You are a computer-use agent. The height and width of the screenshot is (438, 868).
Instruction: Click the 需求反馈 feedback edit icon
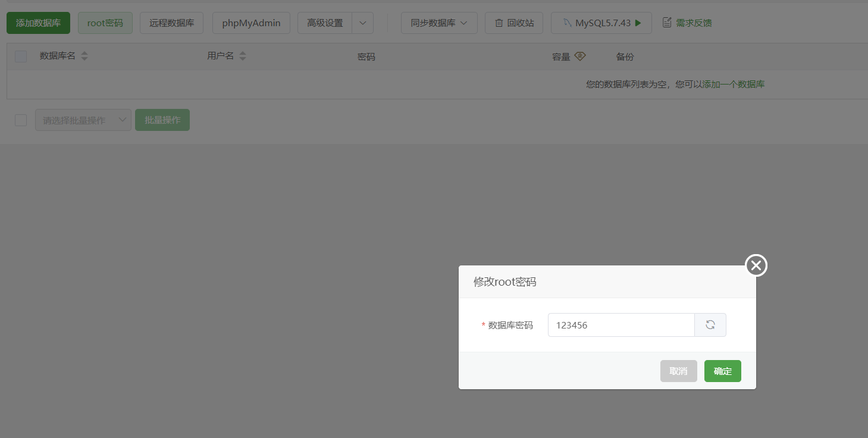click(667, 23)
